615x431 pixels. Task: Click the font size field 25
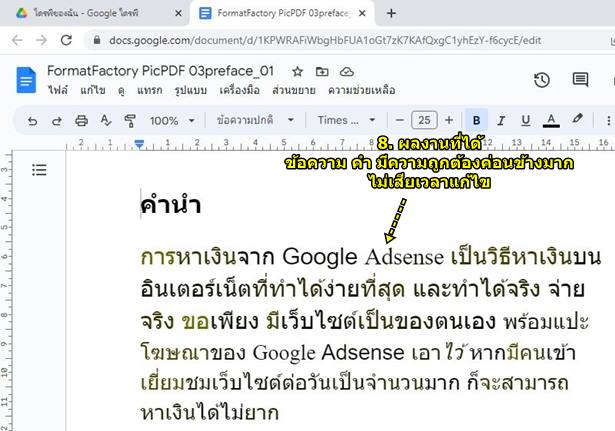point(424,120)
